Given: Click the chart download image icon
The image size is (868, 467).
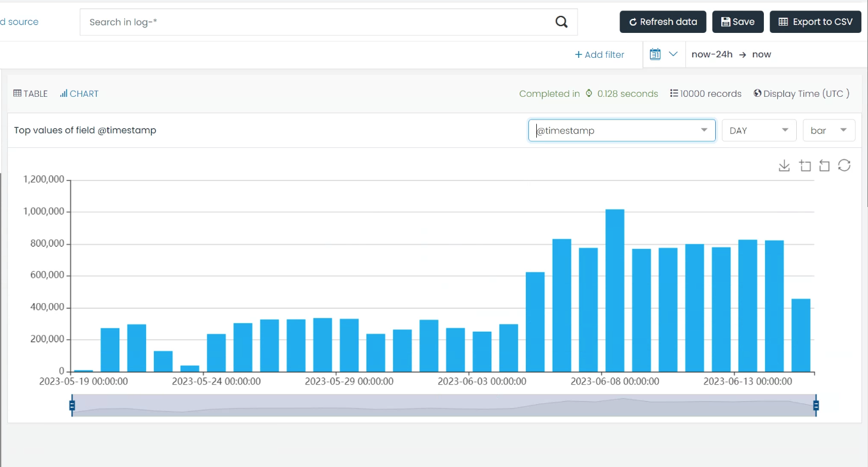Looking at the screenshot, I should pyautogui.click(x=785, y=166).
